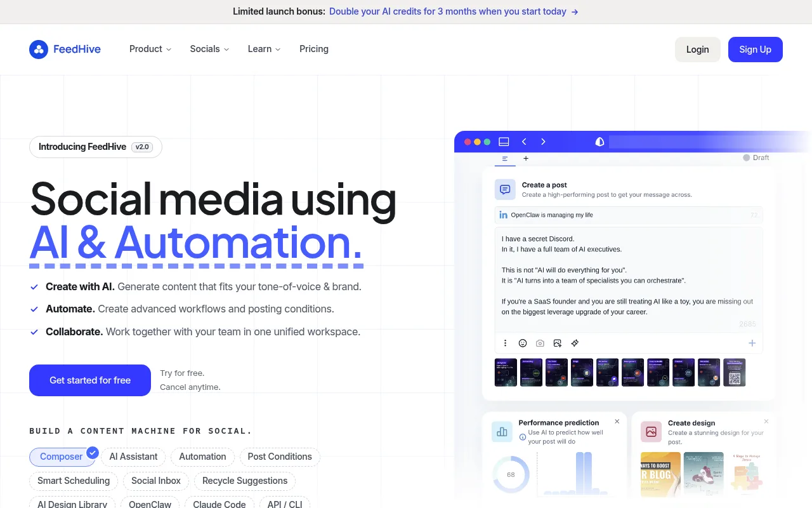Expand the Learn dropdown menu
The width and height of the screenshot is (812, 508).
tap(264, 49)
